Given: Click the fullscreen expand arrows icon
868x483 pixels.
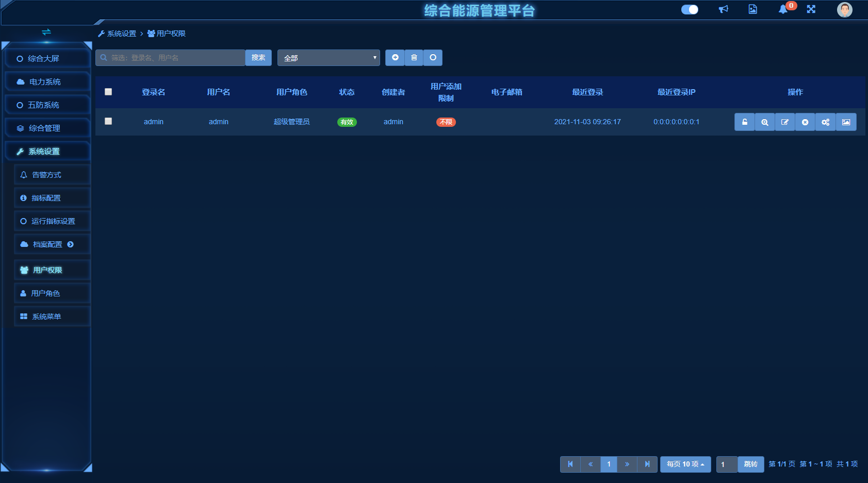Looking at the screenshot, I should 811,9.
